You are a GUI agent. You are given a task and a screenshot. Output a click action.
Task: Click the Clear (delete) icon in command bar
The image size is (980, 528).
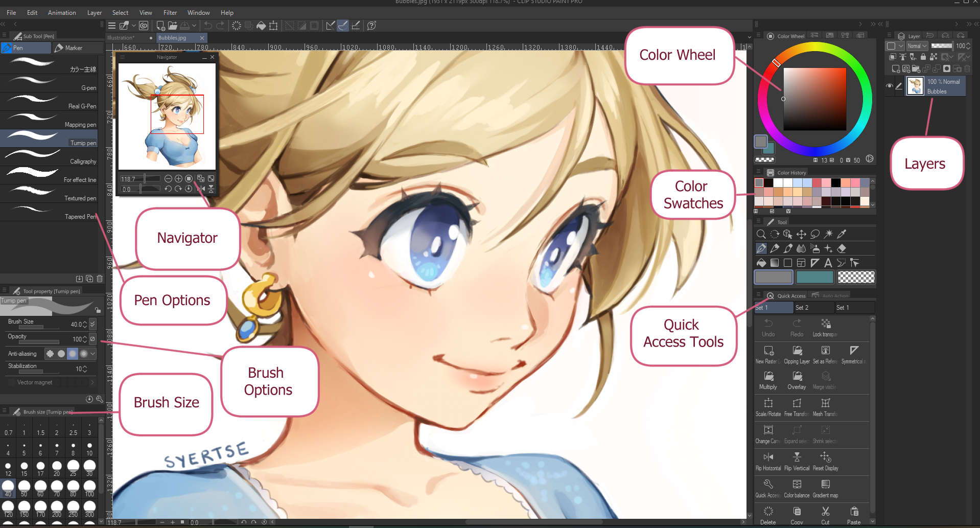(x=237, y=26)
